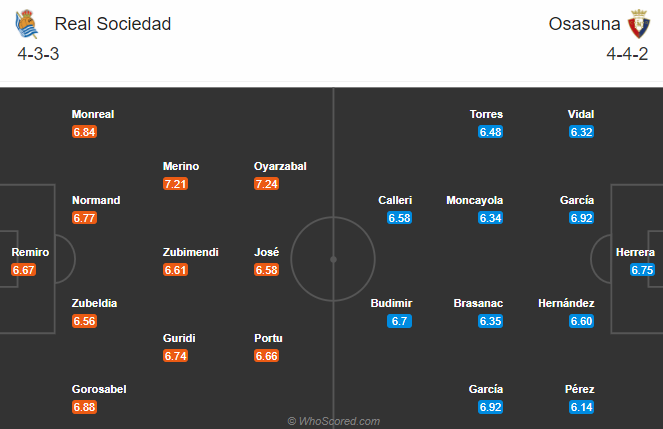Screen dimensions: 663x429
Task: Select Torres's 6.48 rating badge
Action: 490,132
